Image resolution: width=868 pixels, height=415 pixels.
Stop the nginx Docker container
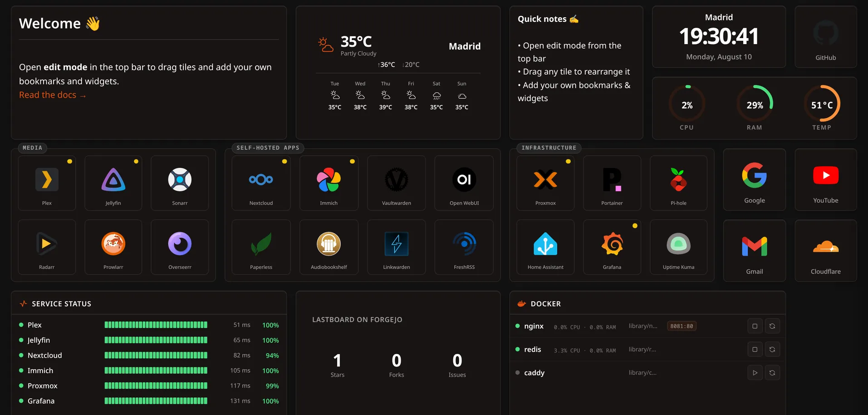(x=755, y=326)
